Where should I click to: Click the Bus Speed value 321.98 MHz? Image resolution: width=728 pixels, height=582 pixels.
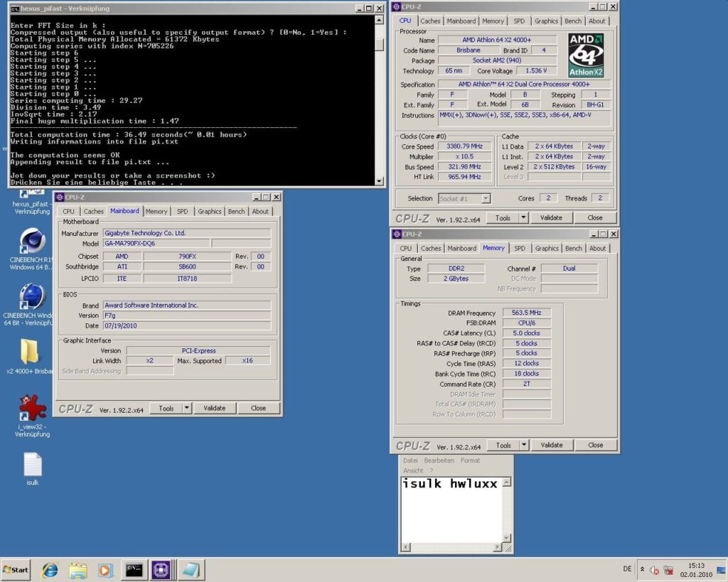point(464,166)
